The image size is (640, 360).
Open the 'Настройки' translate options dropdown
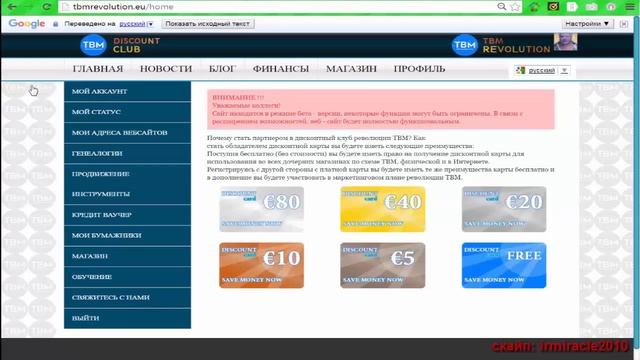click(587, 24)
